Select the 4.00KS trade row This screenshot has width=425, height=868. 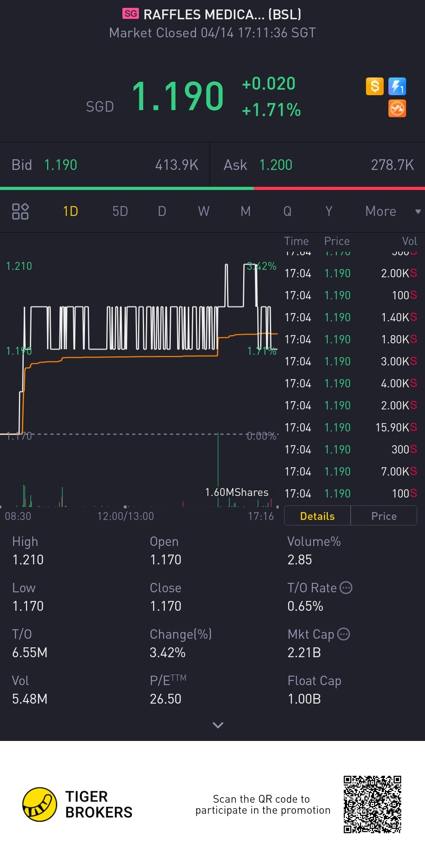351,383
